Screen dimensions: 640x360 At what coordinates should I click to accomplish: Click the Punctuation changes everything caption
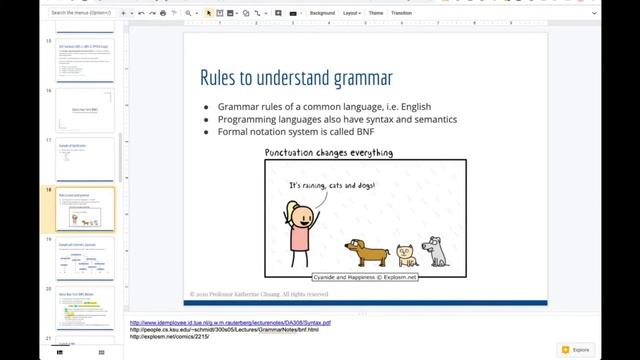click(x=329, y=153)
